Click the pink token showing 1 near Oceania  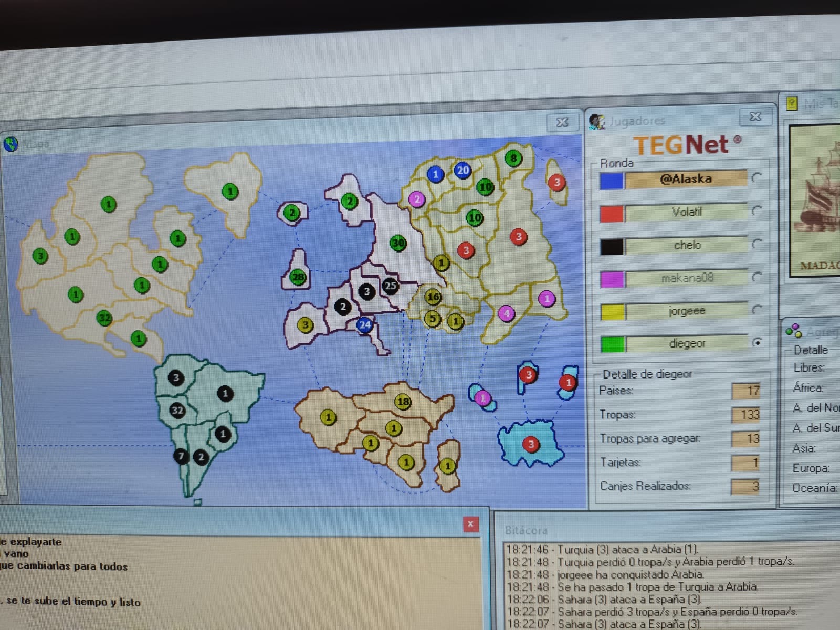483,398
